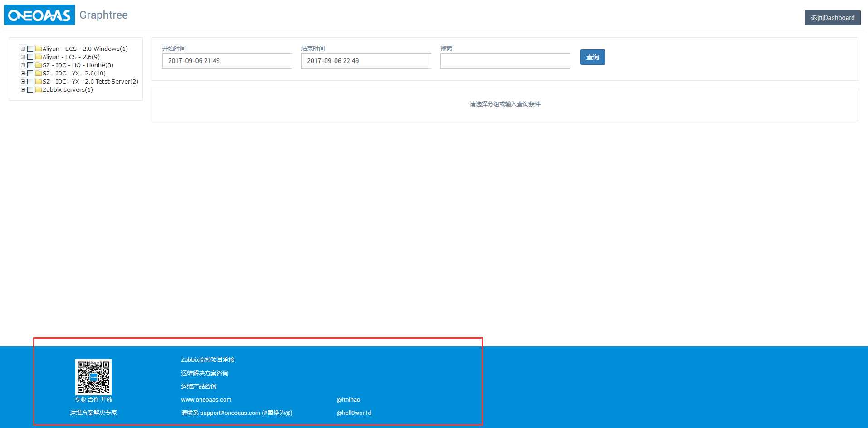
Task: Expand the Zabbix servers(1) node
Action: [23, 89]
